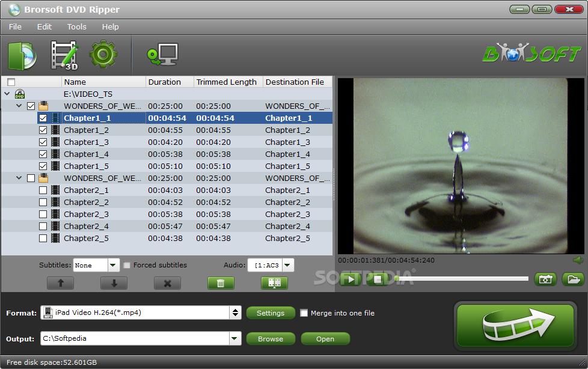The width and height of the screenshot is (588, 369).
Task: Toggle the select-all checkbox in list header
Action: click(11, 82)
